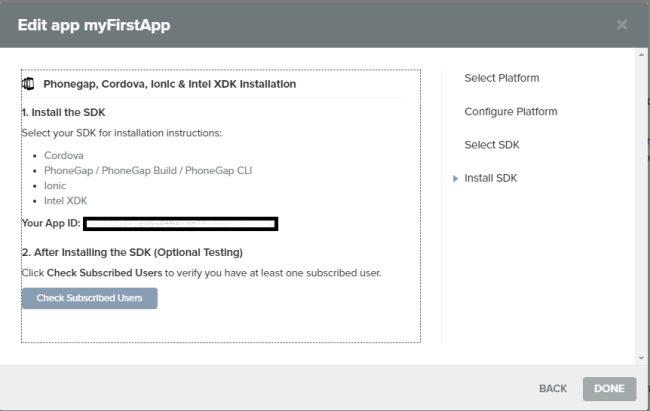This screenshot has height=411, width=650.
Task: Click the scrollbar down arrow
Action: (642, 357)
